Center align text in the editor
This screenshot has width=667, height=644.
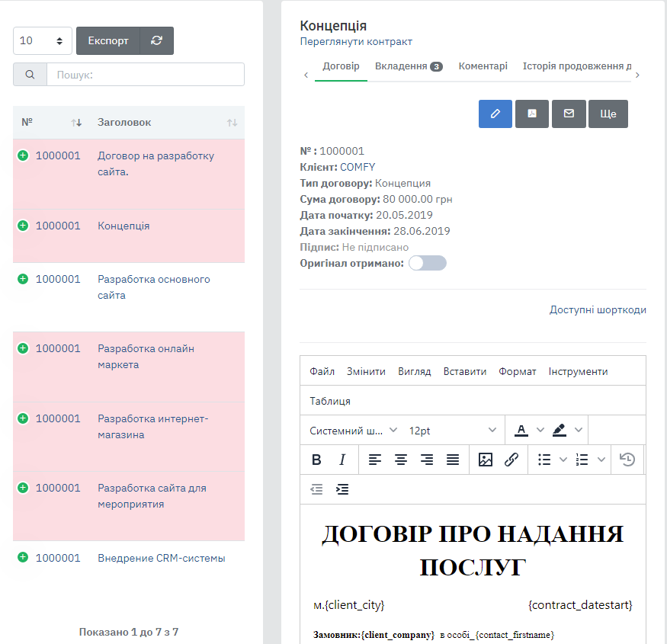(x=401, y=460)
